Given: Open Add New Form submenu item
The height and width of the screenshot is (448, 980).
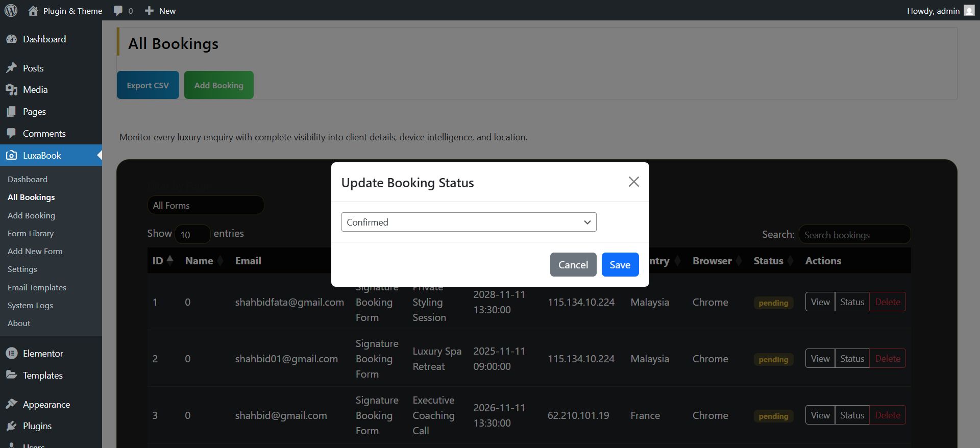Looking at the screenshot, I should 35,252.
